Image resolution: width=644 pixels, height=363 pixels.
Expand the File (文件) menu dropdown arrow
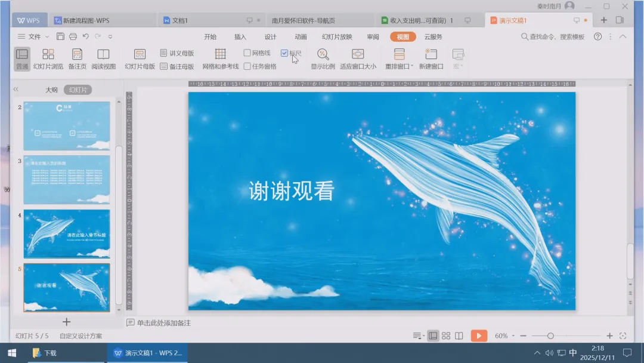click(47, 36)
